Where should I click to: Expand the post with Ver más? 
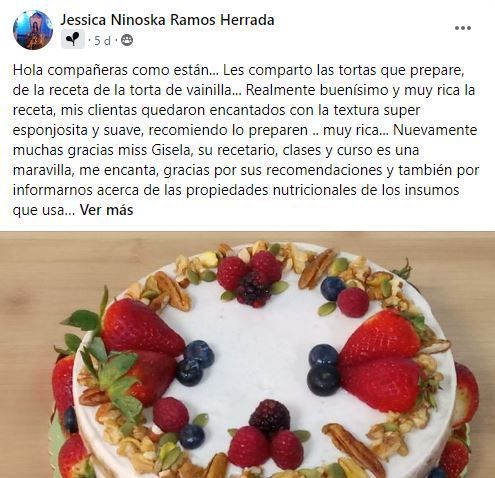pyautogui.click(x=106, y=210)
